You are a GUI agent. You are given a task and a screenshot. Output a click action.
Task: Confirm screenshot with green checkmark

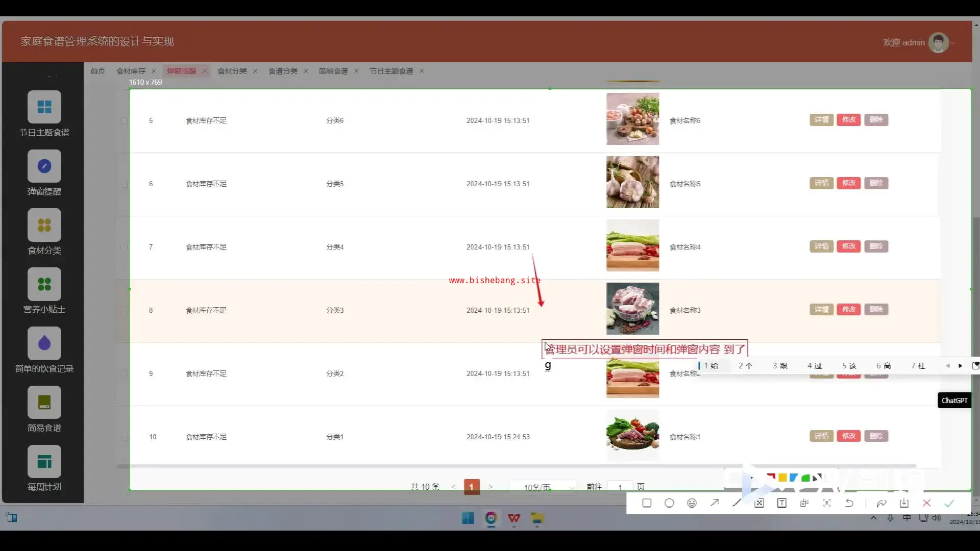[x=949, y=503]
